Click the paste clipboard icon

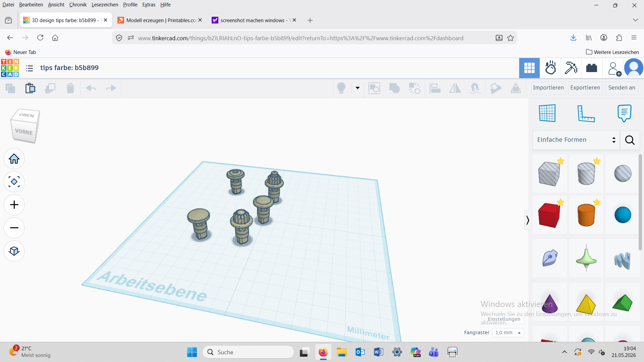(x=30, y=88)
